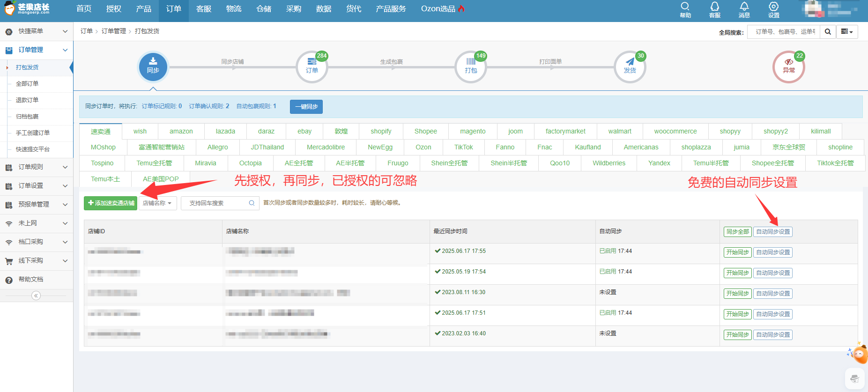Click 添加速卖通店铺 green button
The image size is (868, 392).
pos(111,203)
